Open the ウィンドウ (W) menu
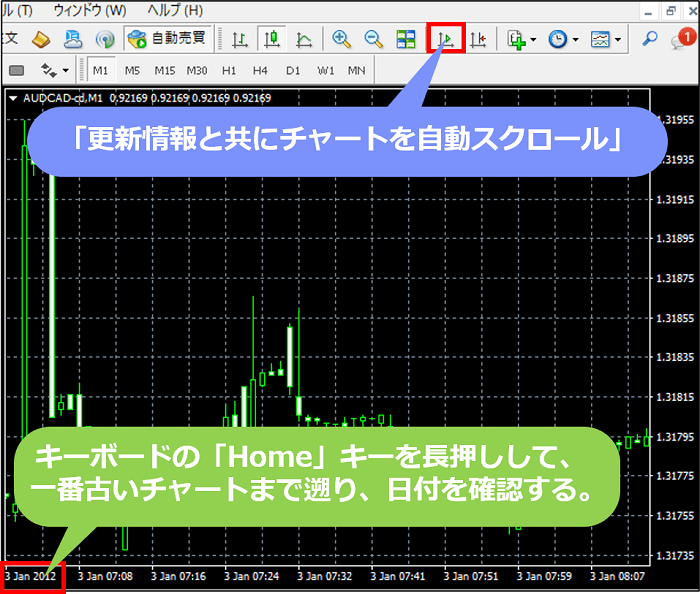The height and width of the screenshot is (594, 700). pos(89,10)
